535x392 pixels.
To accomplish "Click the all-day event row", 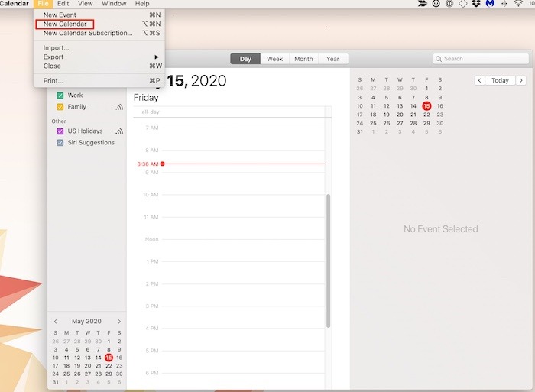I will [x=232, y=112].
